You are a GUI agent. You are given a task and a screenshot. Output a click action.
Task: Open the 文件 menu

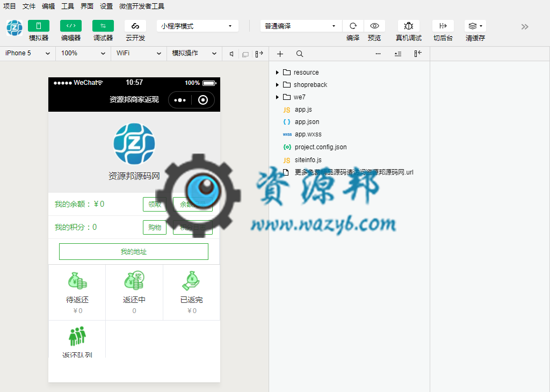(29, 6)
